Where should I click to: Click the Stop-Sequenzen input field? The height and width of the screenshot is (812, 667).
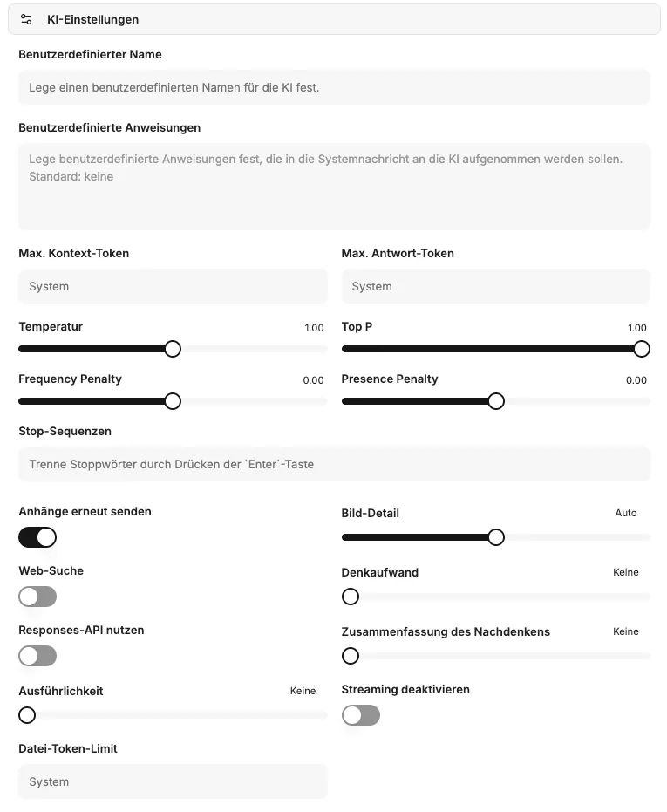point(334,464)
